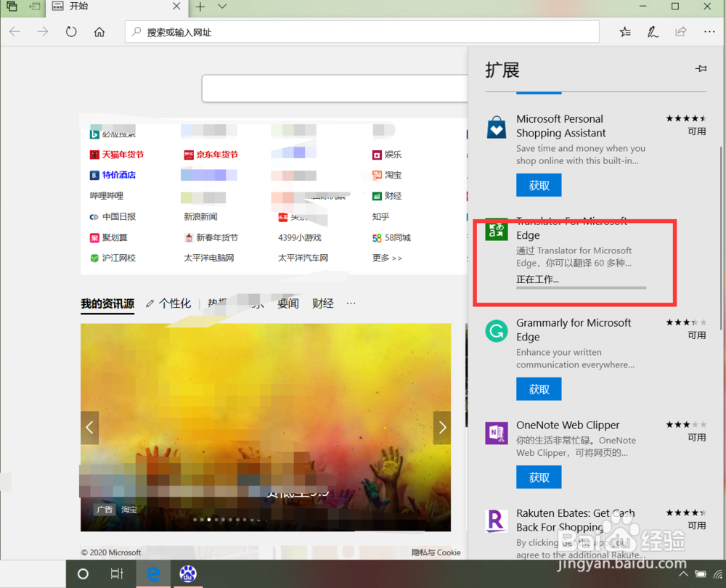Click the browser forward arrow
726x588 pixels.
pyautogui.click(x=43, y=32)
